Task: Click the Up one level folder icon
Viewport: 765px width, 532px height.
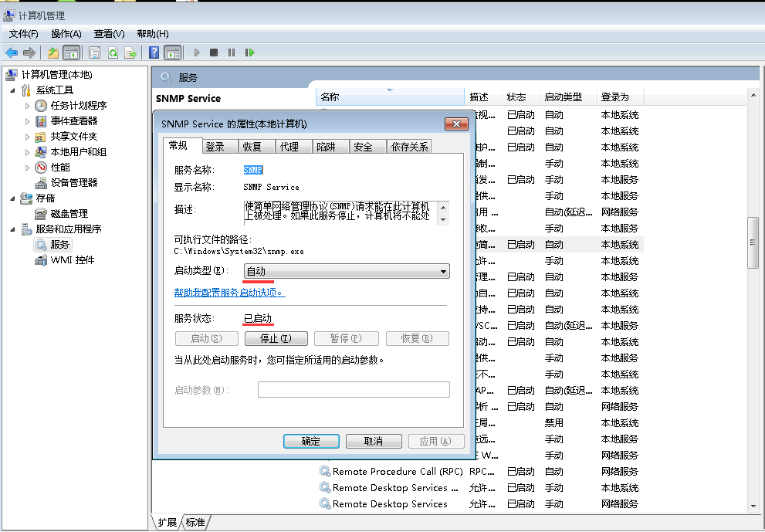Action: pyautogui.click(x=53, y=53)
